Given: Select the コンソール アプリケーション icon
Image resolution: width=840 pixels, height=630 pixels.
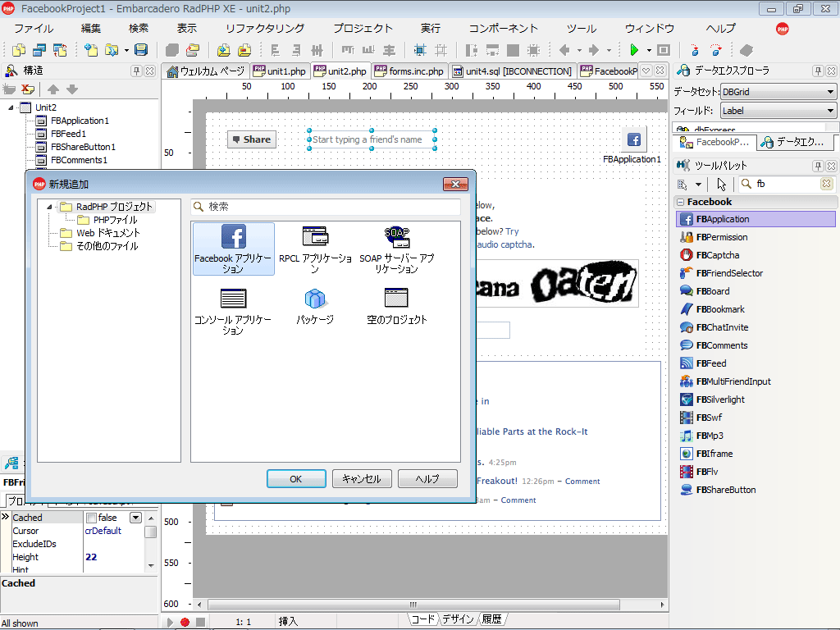Looking at the screenshot, I should (233, 311).
